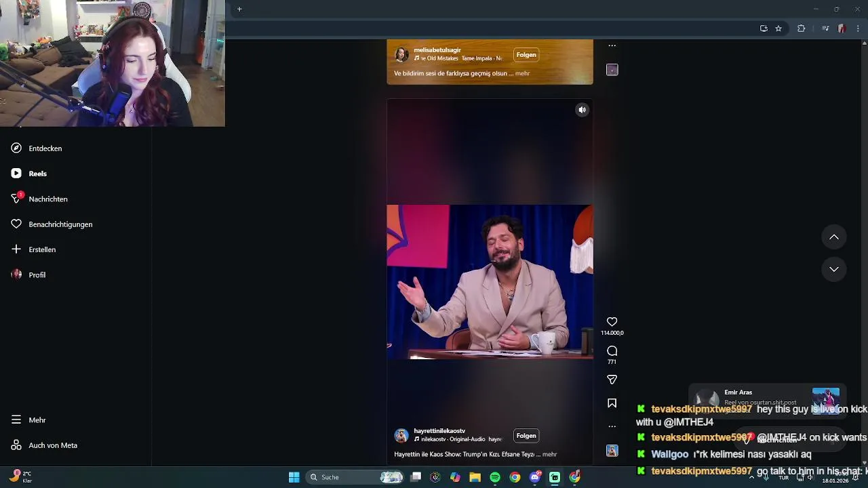Open Entdecken in the Instagram sidebar
868x488 pixels.
(45, 148)
